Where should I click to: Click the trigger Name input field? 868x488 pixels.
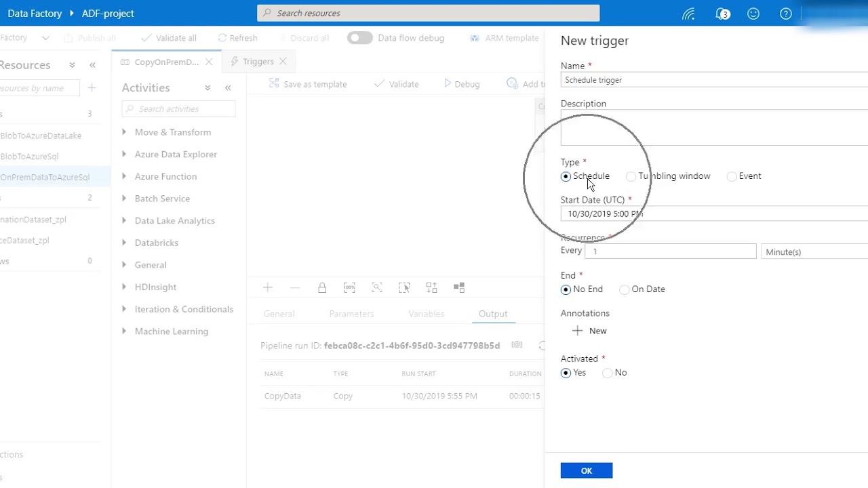pos(714,80)
